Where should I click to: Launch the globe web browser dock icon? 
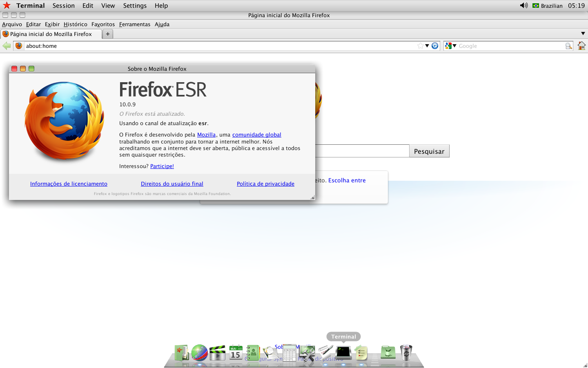coord(200,352)
